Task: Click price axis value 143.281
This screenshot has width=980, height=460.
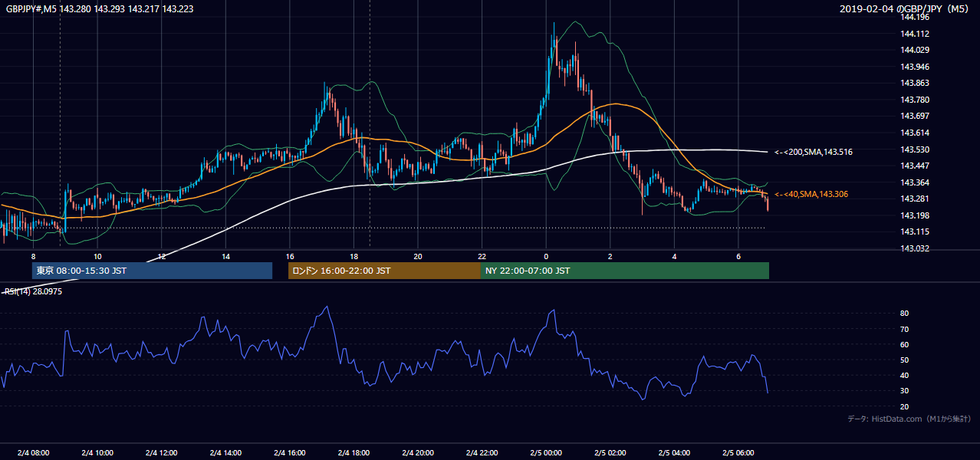Action: (x=916, y=199)
